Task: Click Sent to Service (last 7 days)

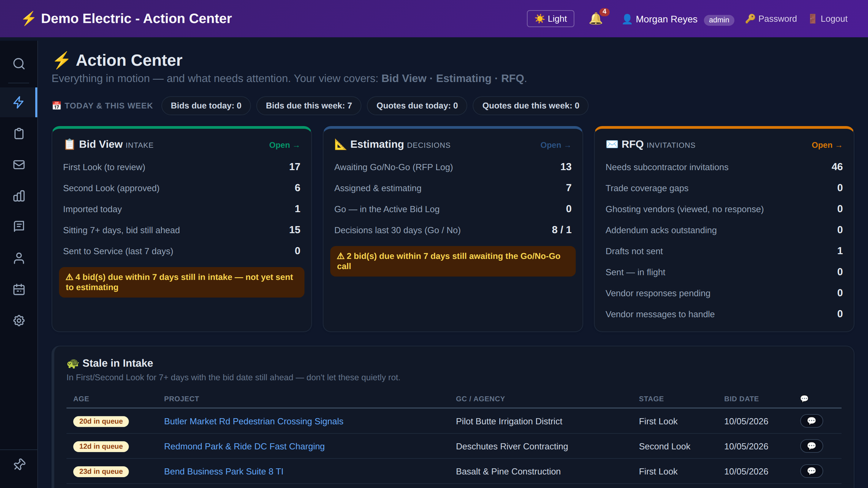Action: pyautogui.click(x=182, y=251)
